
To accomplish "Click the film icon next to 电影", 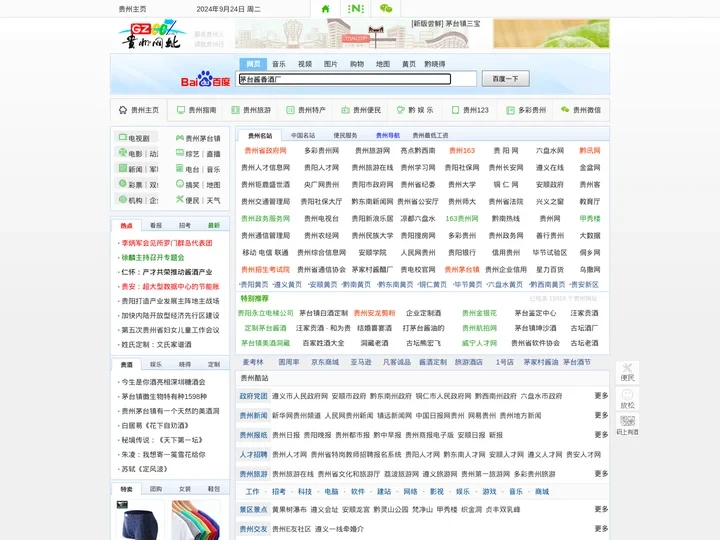I will coord(123,152).
